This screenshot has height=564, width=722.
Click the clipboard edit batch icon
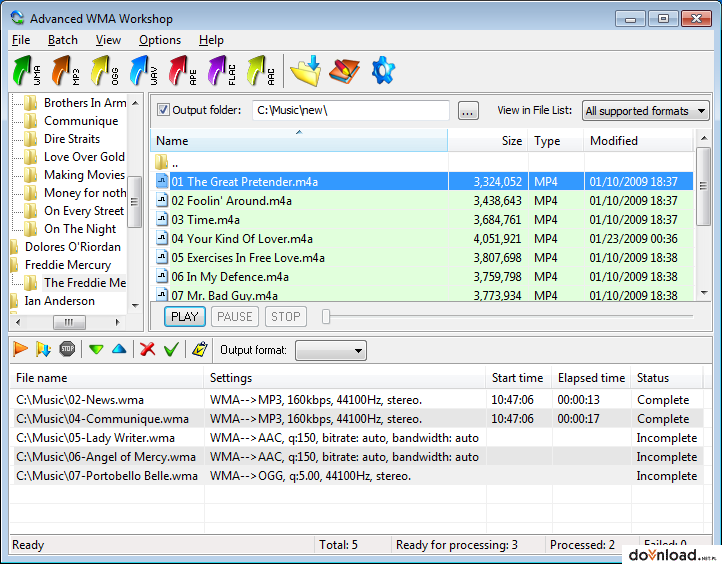pos(200,349)
